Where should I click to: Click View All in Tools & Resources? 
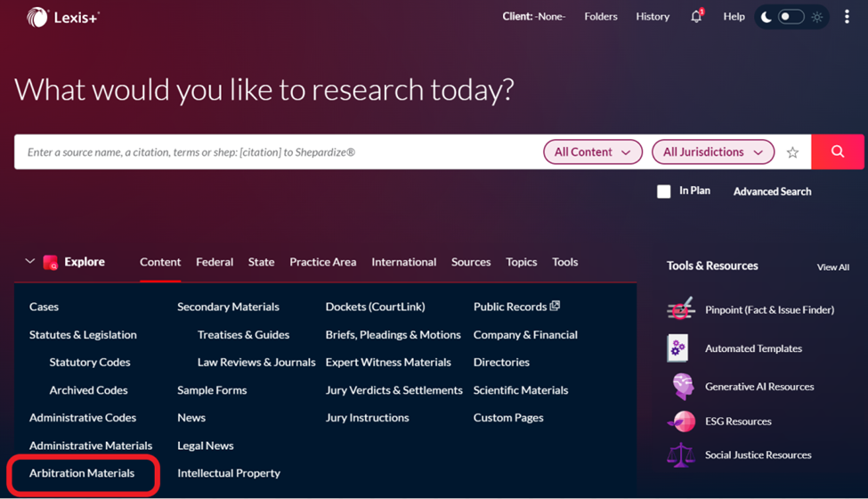coord(832,267)
